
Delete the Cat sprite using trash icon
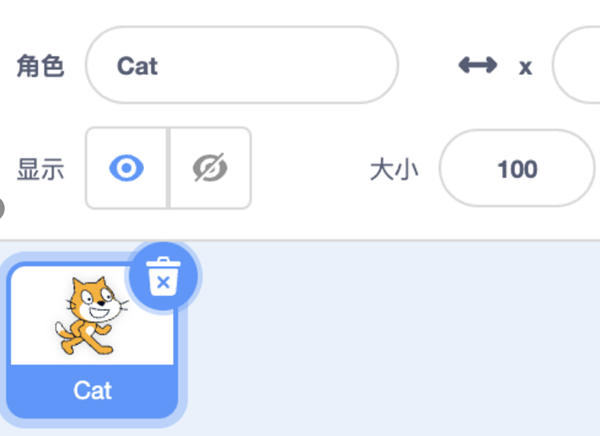(163, 277)
